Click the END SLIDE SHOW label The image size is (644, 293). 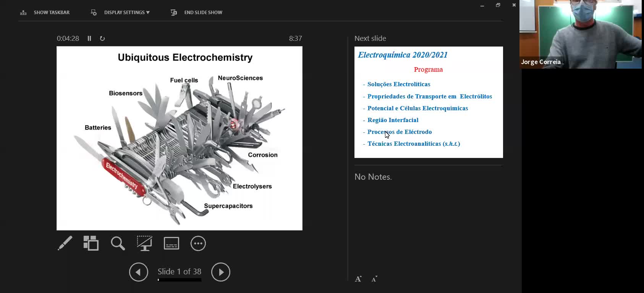(203, 13)
